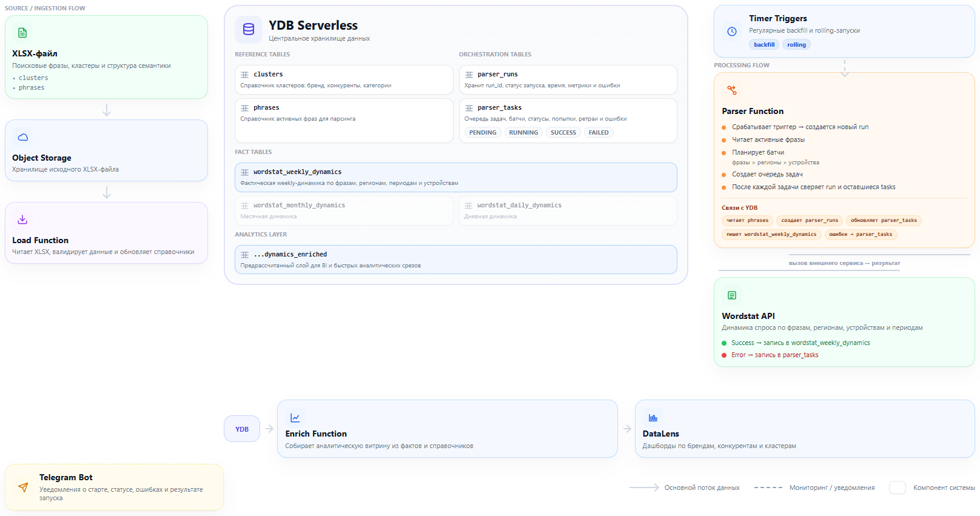This screenshot has width=980, height=516.
Task: Click the Parser Function orange branch icon
Action: coord(732,90)
